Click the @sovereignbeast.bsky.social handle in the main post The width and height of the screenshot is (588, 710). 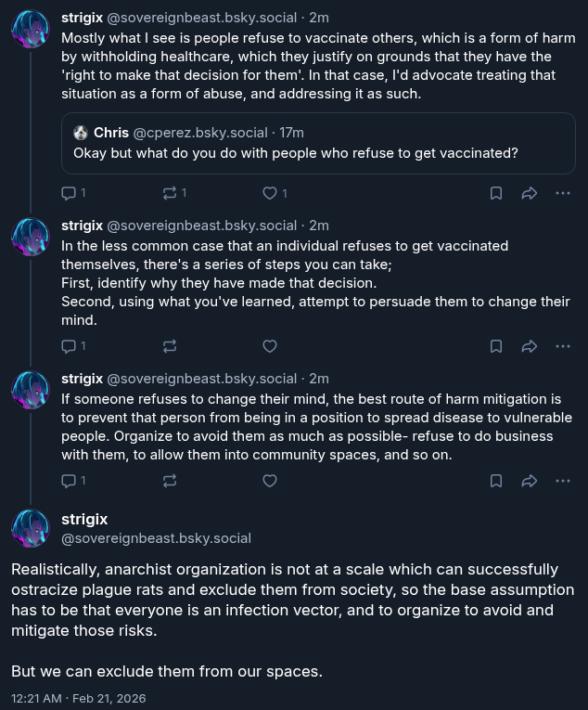(156, 538)
